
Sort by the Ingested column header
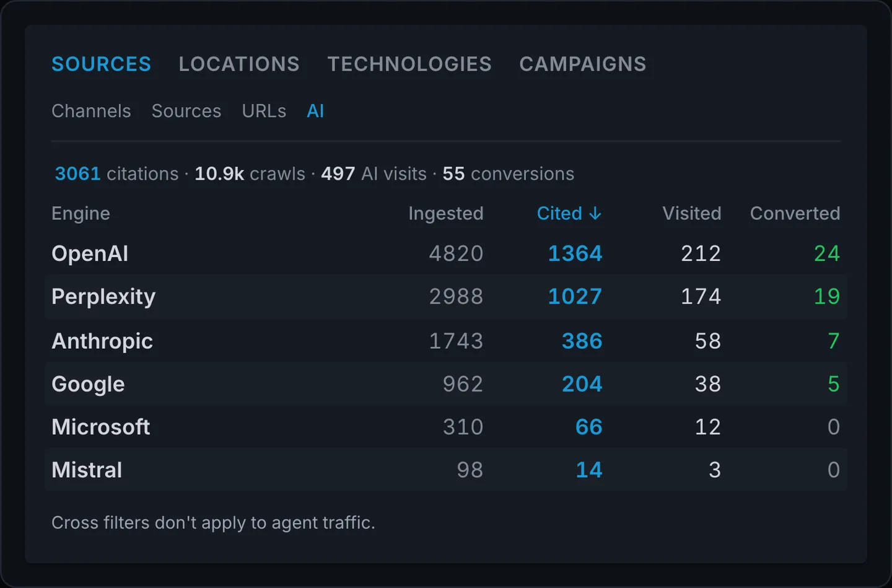point(446,213)
